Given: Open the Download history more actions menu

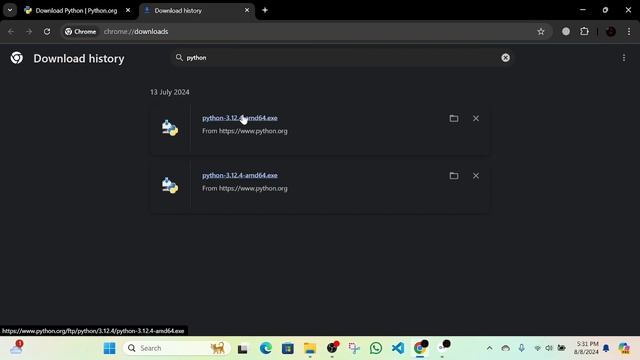Looking at the screenshot, I should click(624, 58).
